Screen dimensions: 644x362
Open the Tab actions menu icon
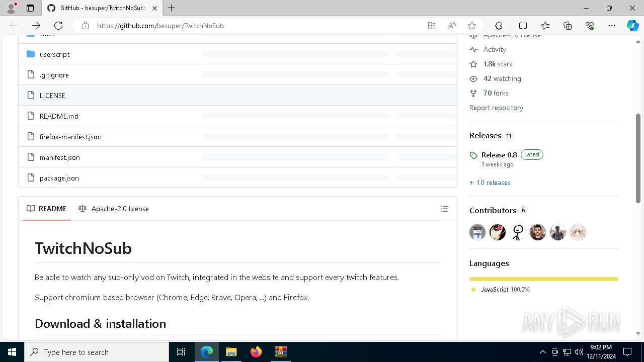(x=30, y=8)
